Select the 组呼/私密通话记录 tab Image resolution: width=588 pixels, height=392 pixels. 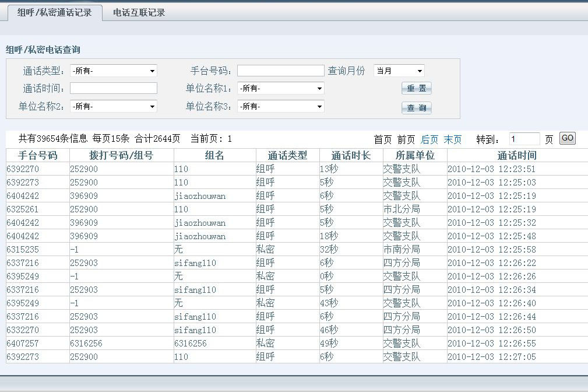(x=54, y=12)
